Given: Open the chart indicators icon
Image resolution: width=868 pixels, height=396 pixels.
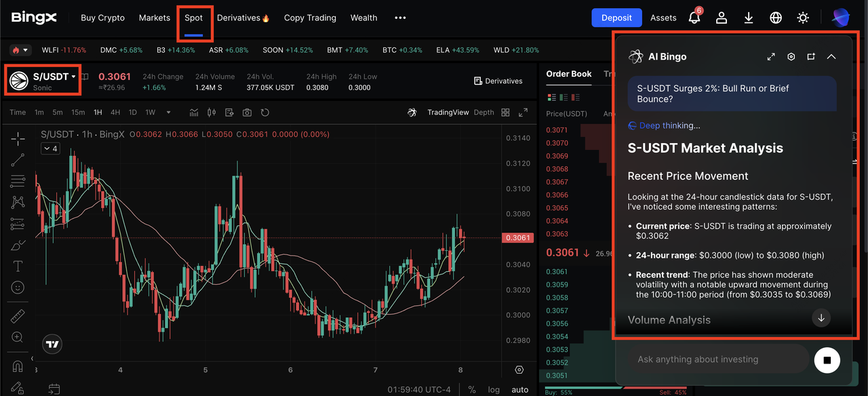Looking at the screenshot, I should point(195,113).
